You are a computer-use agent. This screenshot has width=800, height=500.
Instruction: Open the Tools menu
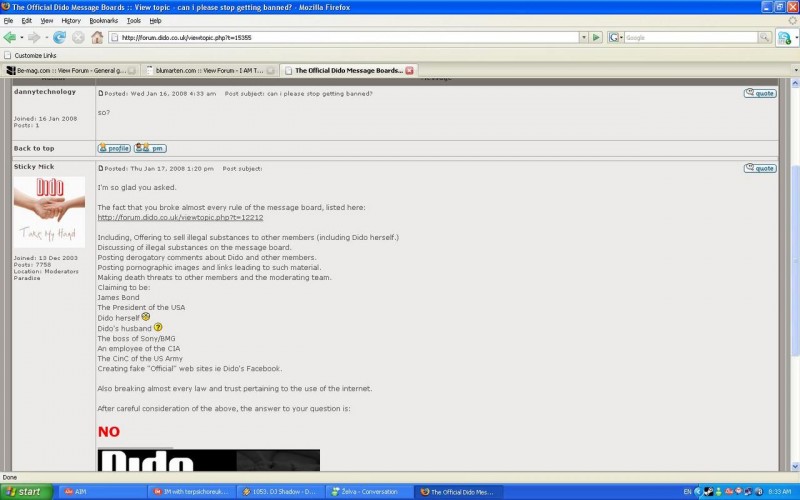pos(134,21)
